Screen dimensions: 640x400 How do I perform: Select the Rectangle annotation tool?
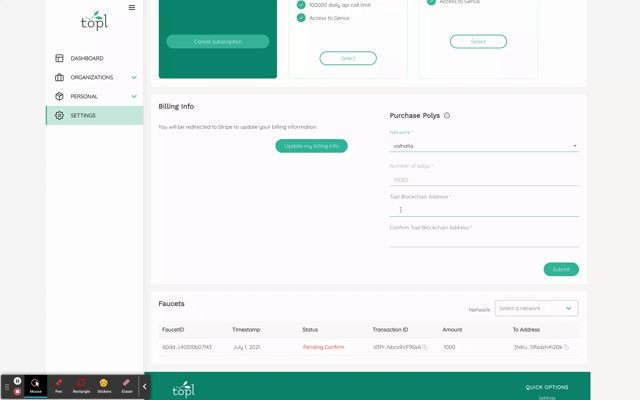(81, 386)
